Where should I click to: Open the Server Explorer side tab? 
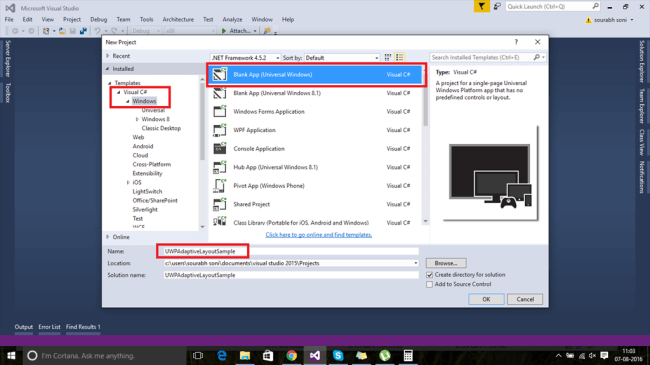coord(7,58)
